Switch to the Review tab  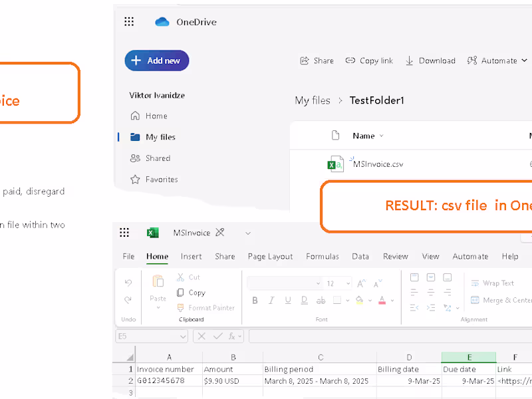coord(396,257)
